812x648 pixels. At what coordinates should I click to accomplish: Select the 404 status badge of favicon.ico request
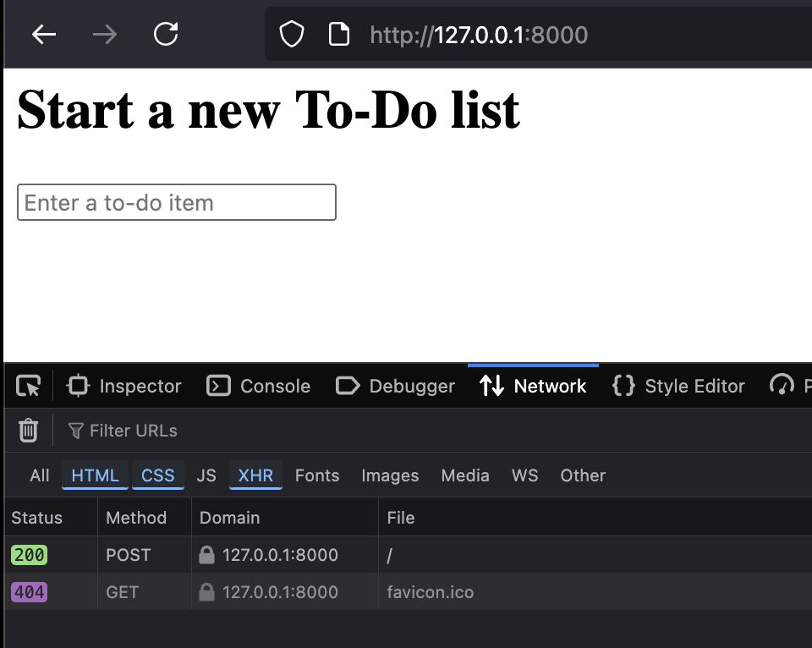point(29,592)
